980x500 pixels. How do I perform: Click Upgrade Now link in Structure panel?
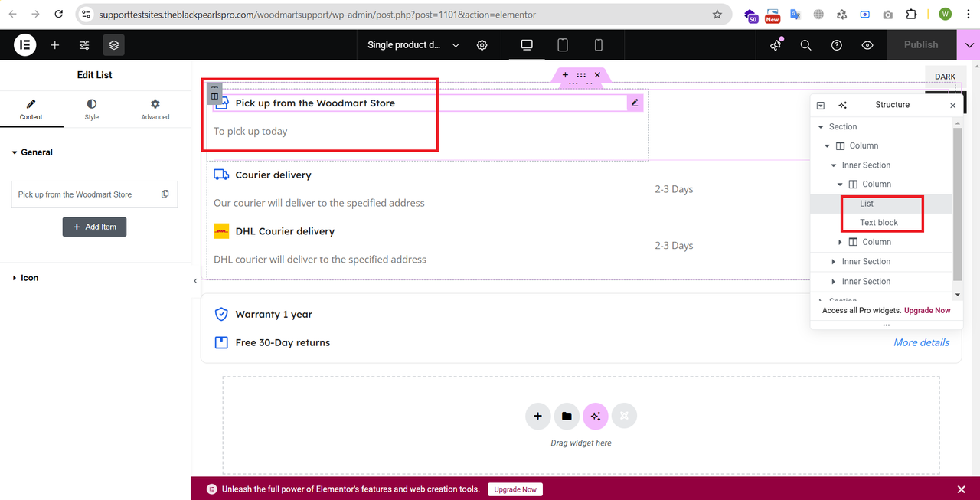click(927, 310)
